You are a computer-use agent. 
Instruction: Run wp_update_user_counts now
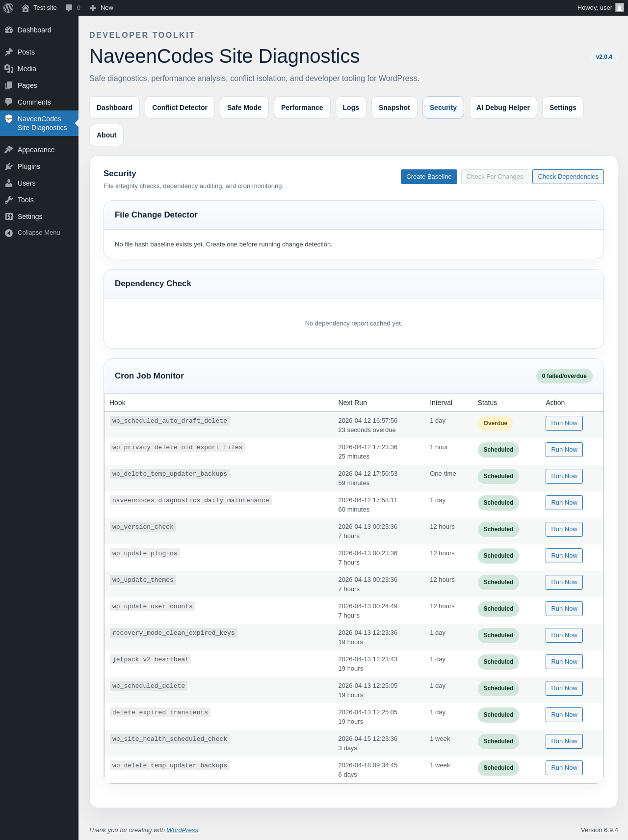(564, 609)
